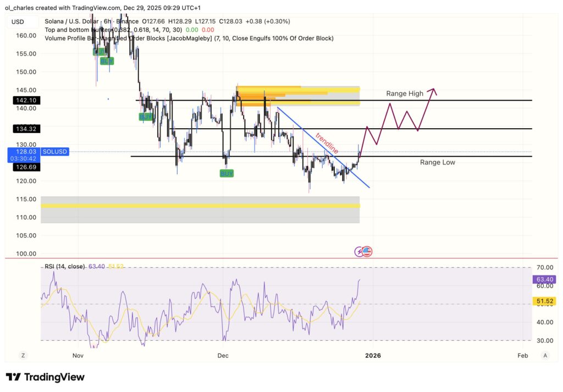Click the Range High text annotation
This screenshot has height=392, width=563.
[x=404, y=93]
